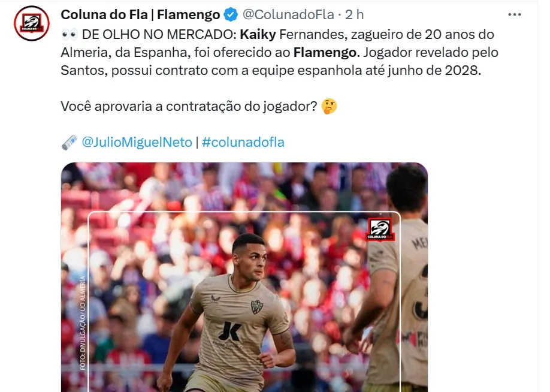Open the tweet via the 2 h timestamp
The image size is (550, 392).
point(354,15)
